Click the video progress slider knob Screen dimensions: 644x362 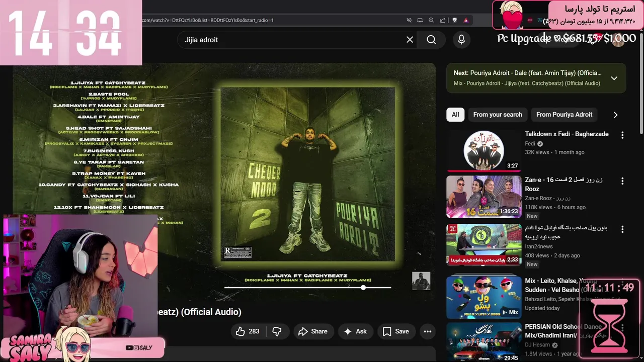click(363, 288)
